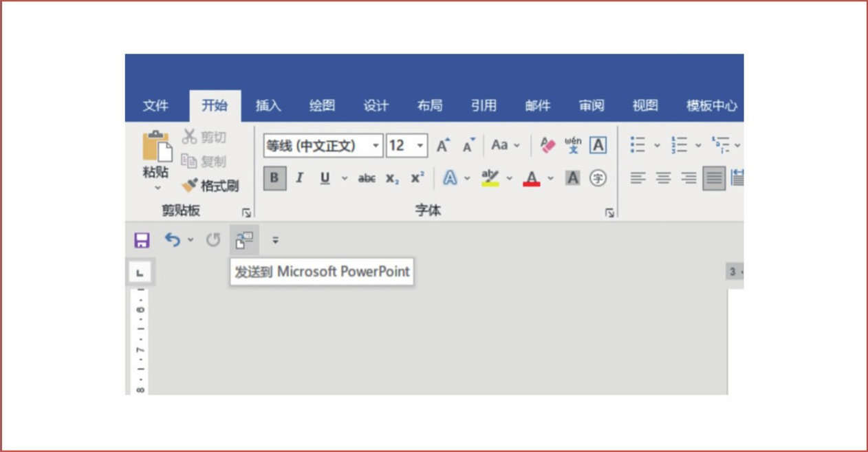Toggle character shading gray A icon
The width and height of the screenshot is (868, 452).
(572, 178)
